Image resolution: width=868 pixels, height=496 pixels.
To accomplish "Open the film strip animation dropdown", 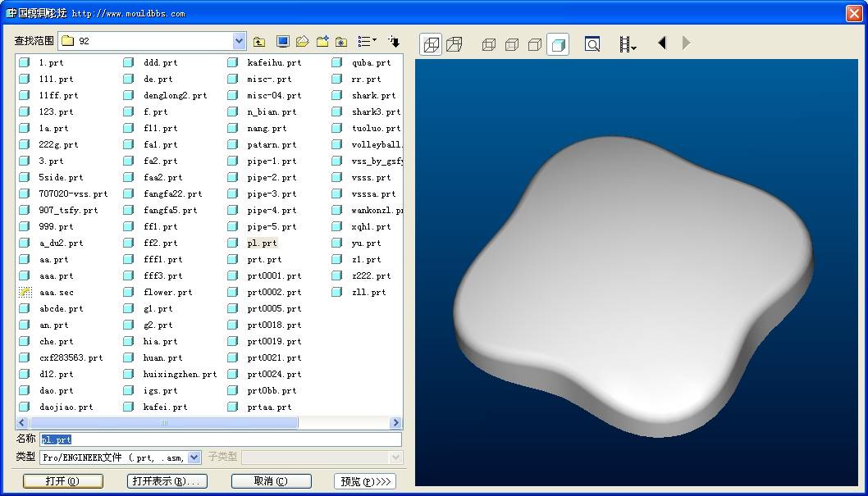I will pos(627,44).
